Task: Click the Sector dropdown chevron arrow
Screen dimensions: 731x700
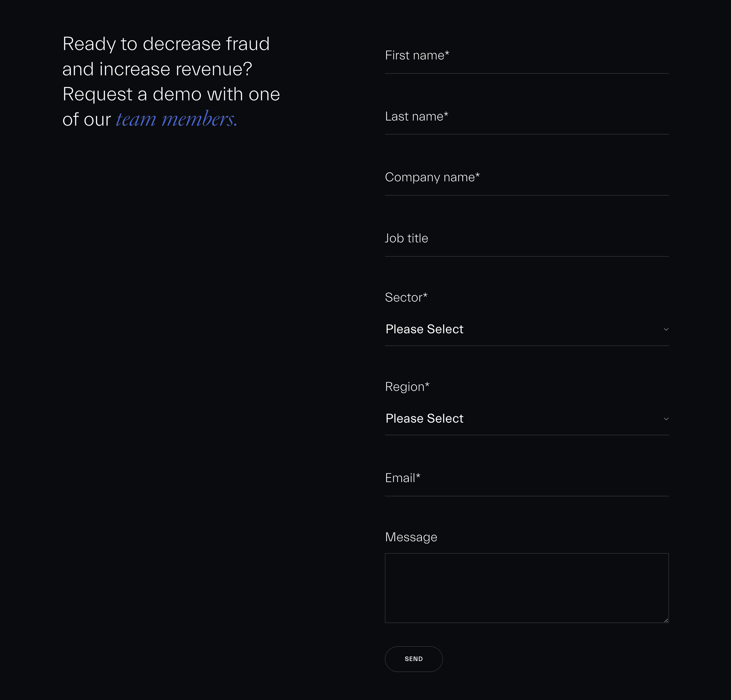Action: point(666,329)
